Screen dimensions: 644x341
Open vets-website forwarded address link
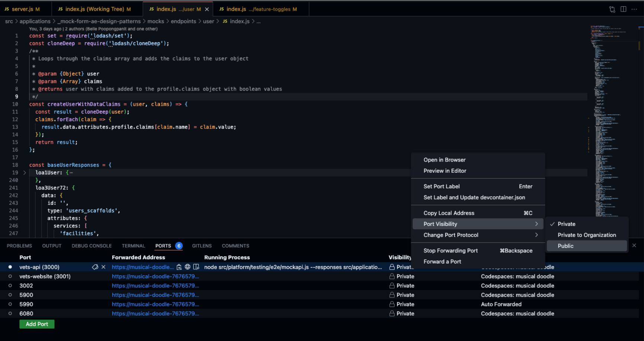155,276
